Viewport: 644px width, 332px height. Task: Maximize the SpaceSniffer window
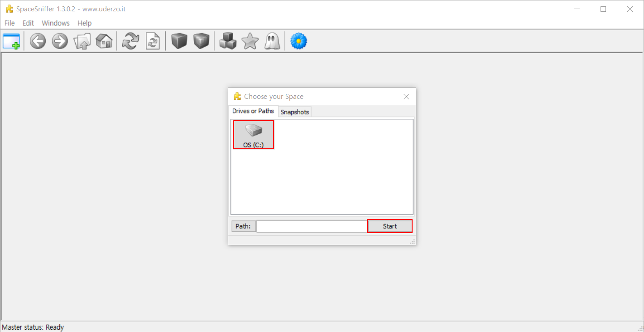[603, 9]
